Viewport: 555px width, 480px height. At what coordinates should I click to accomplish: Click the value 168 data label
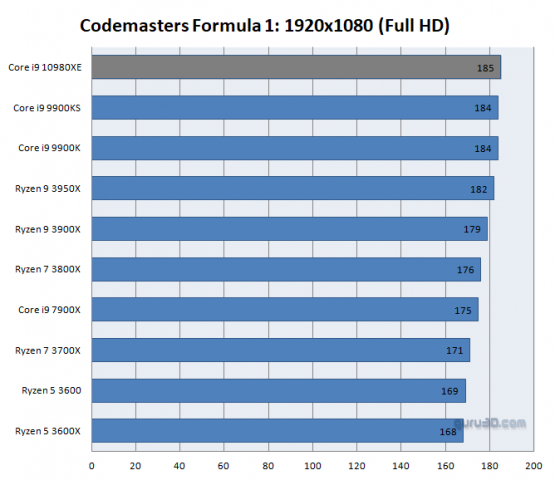point(448,432)
